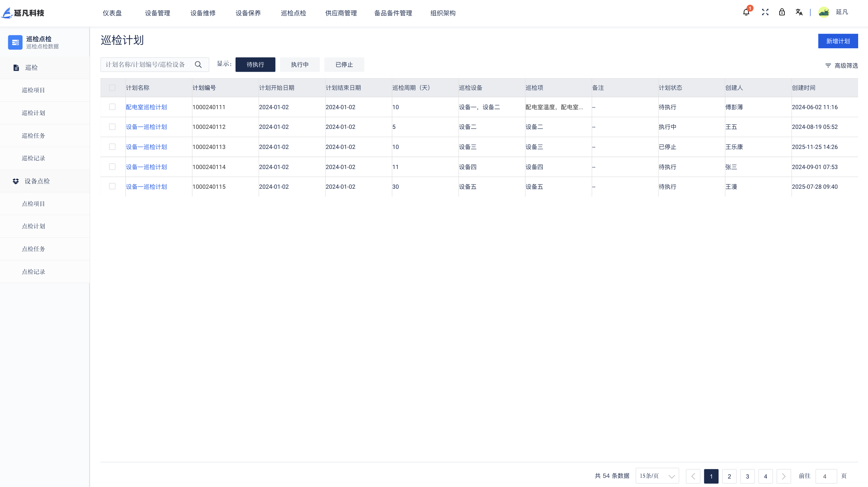The width and height of the screenshot is (868, 487).
Task: Click the search magnifier icon
Action: click(198, 65)
